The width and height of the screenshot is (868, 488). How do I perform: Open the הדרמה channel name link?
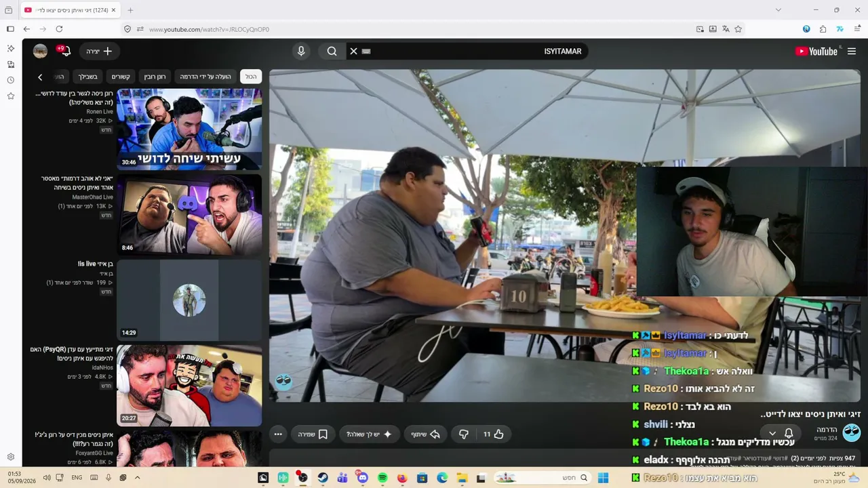[x=827, y=430]
